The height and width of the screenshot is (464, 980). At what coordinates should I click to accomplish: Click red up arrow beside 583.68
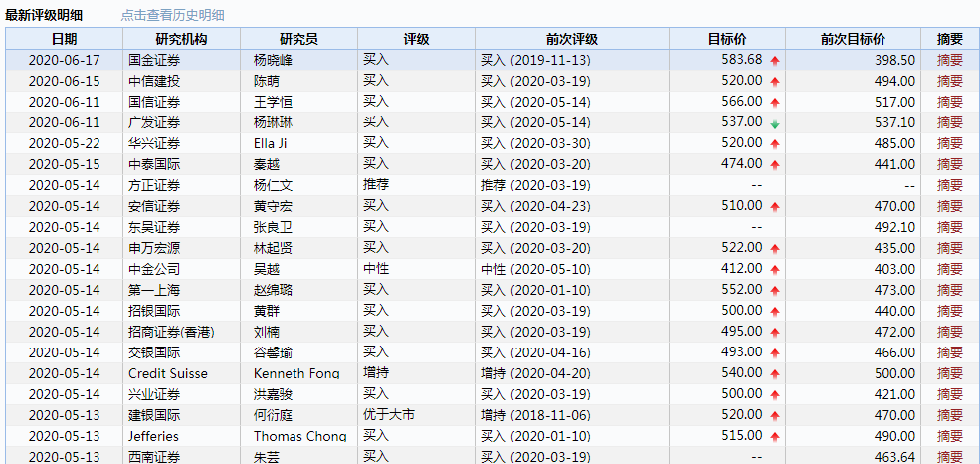tap(775, 61)
